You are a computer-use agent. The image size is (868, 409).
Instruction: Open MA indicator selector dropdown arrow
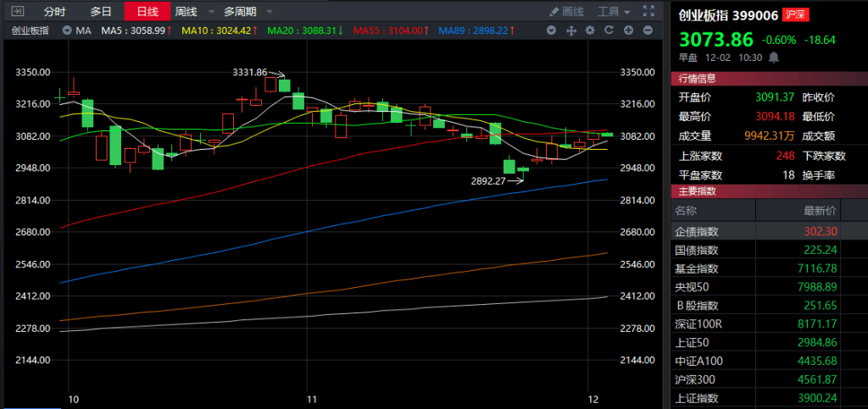pyautogui.click(x=67, y=30)
